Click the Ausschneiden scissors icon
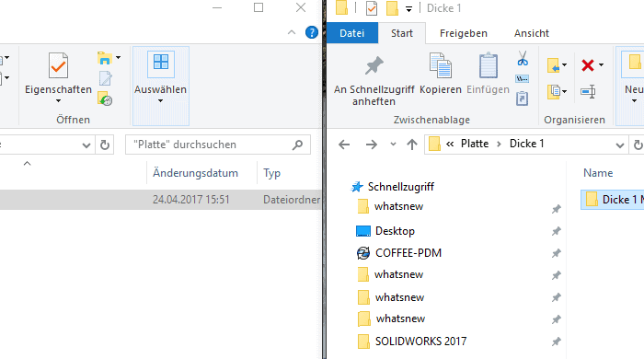The image size is (644, 359). tap(523, 59)
